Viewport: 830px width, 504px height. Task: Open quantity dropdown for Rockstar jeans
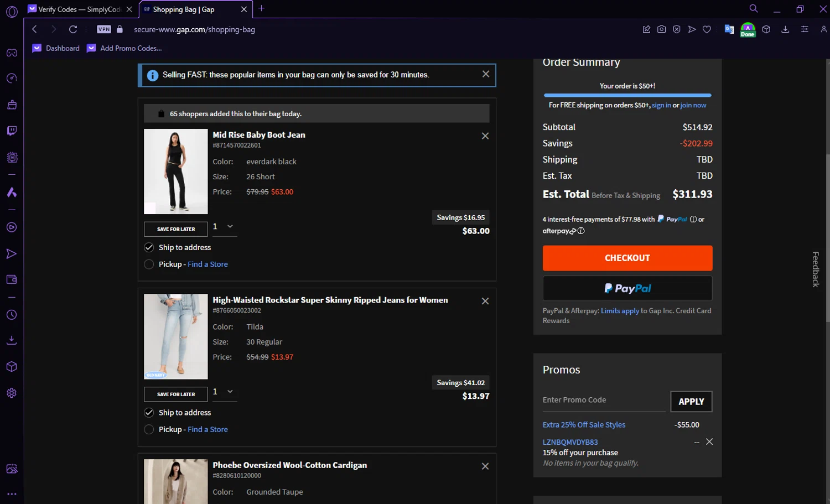click(224, 392)
